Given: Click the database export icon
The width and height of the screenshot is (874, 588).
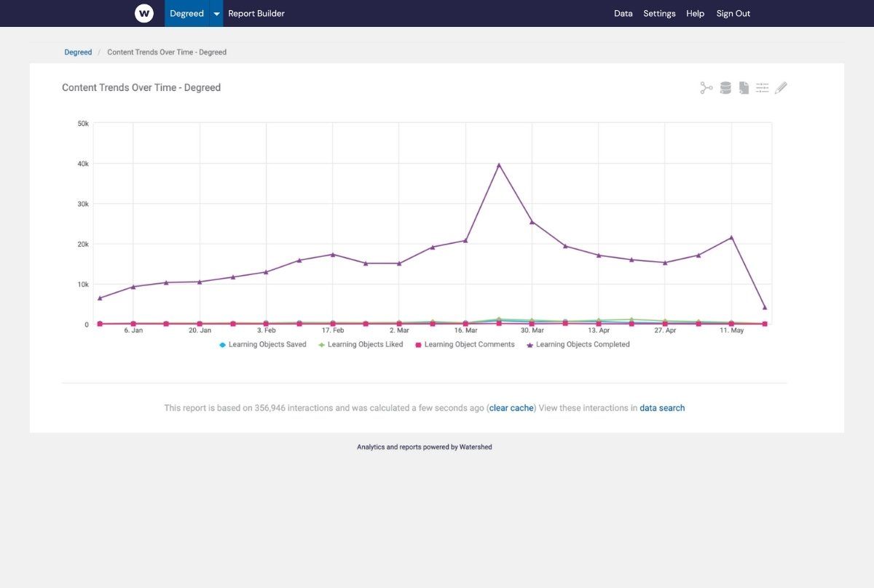Looking at the screenshot, I should click(725, 88).
